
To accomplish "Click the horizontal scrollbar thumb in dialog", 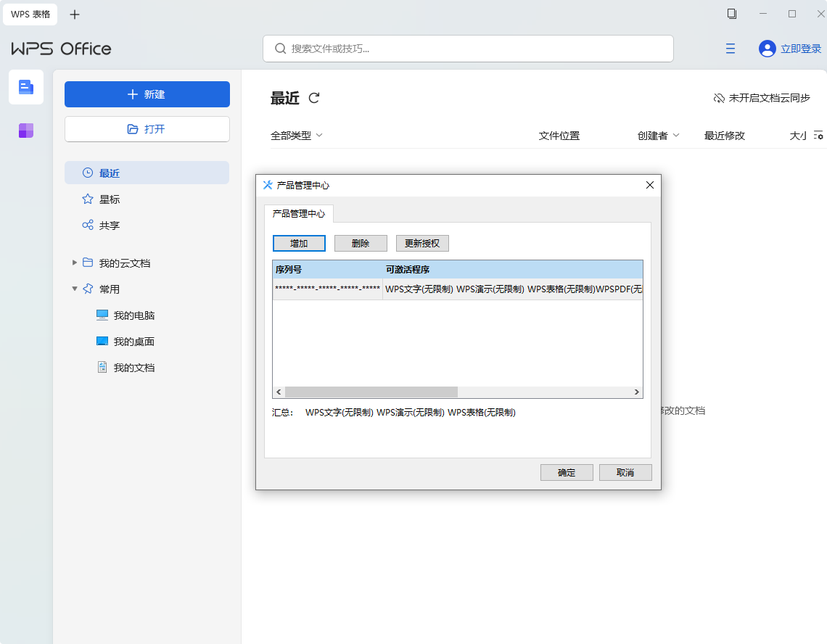I will click(x=371, y=392).
